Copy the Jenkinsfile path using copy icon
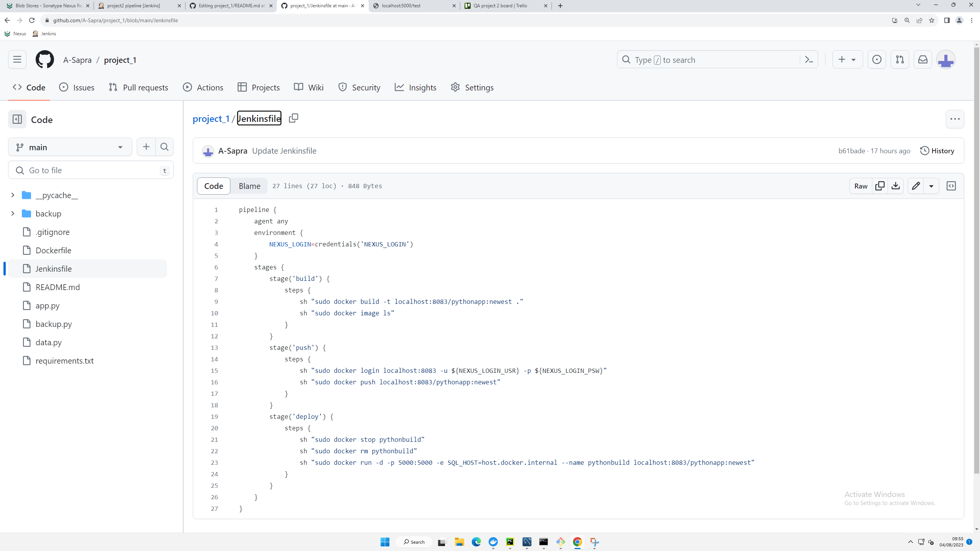The image size is (980, 551). click(x=293, y=118)
